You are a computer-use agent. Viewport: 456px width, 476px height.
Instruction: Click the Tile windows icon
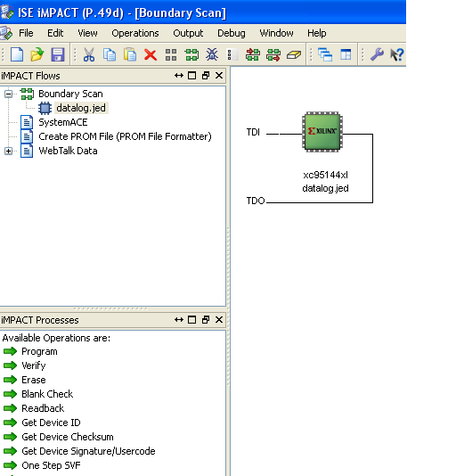[x=346, y=55]
